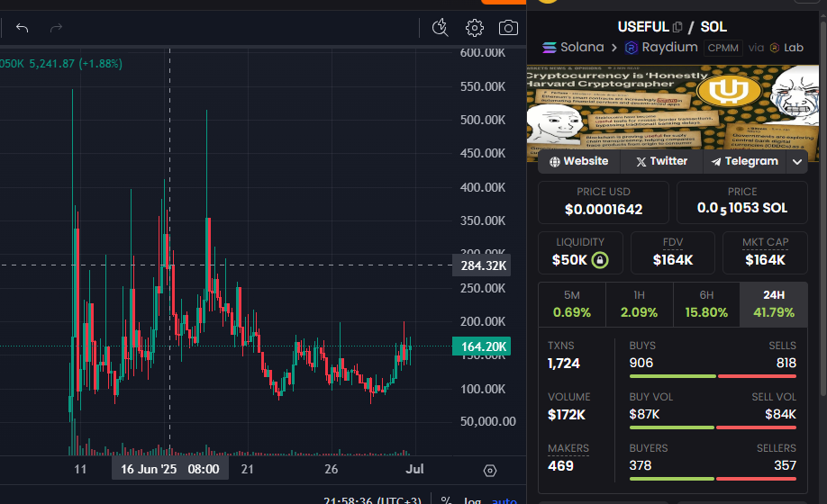Click the Solana chain logo
The height and width of the screenshot is (504, 827).
[550, 48]
